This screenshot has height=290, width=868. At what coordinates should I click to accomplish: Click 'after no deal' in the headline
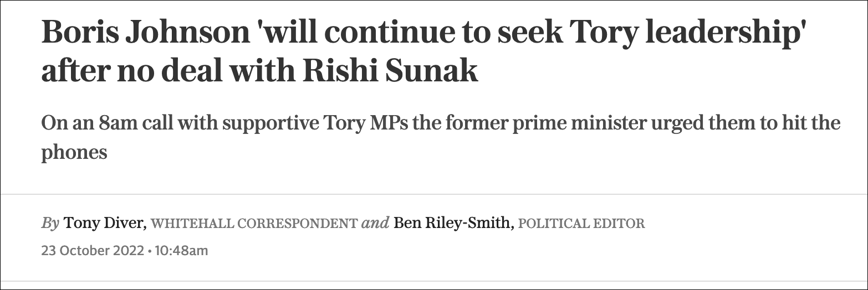(x=150, y=71)
